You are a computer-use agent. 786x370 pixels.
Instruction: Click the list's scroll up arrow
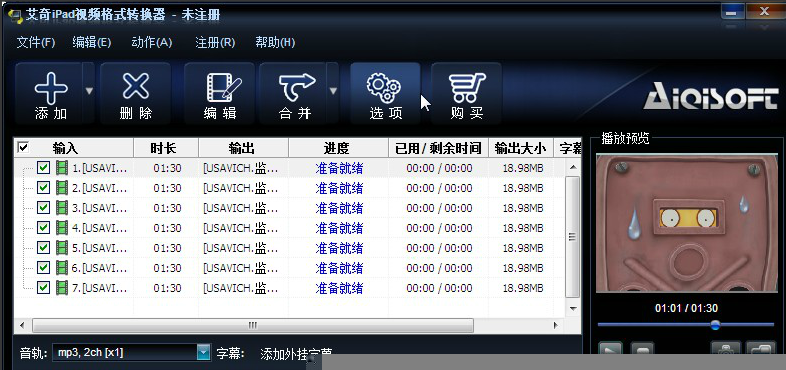[573, 167]
